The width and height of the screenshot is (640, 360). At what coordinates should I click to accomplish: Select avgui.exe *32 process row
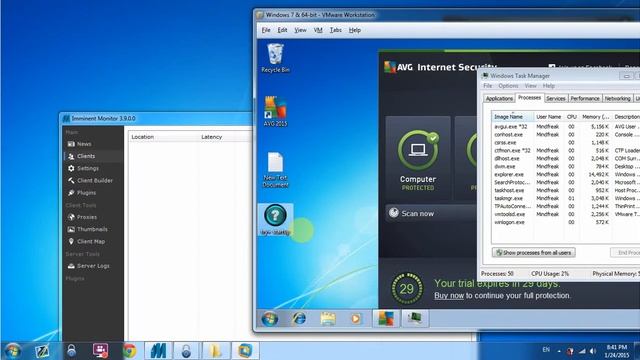pyautogui.click(x=565, y=127)
